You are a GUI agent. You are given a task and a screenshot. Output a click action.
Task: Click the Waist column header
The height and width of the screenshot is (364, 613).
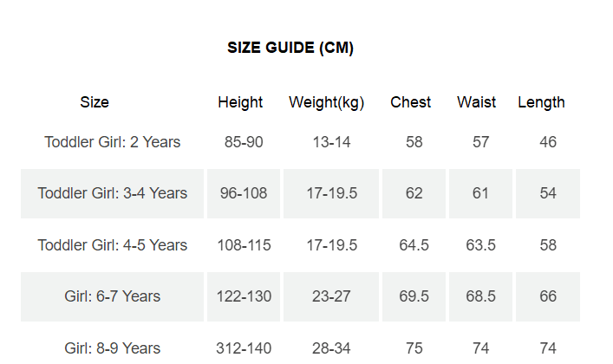[477, 102]
